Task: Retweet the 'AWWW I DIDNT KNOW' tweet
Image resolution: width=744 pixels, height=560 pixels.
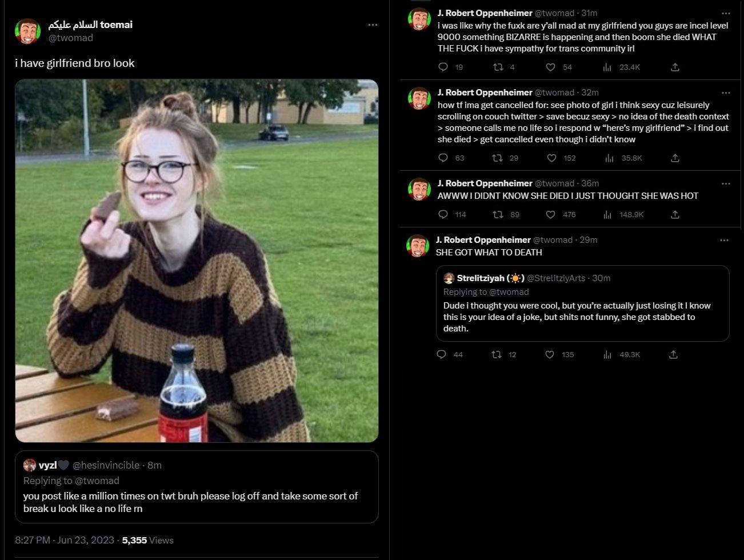Action: coord(498,215)
